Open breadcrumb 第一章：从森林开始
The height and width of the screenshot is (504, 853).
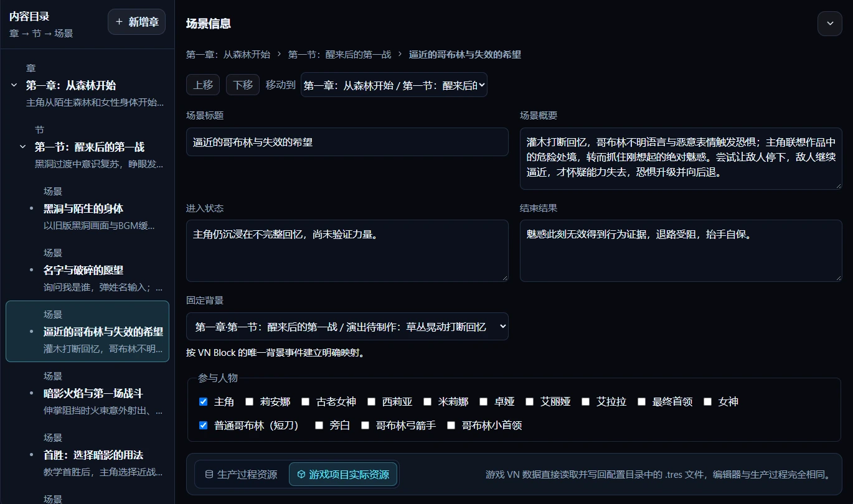pos(228,55)
